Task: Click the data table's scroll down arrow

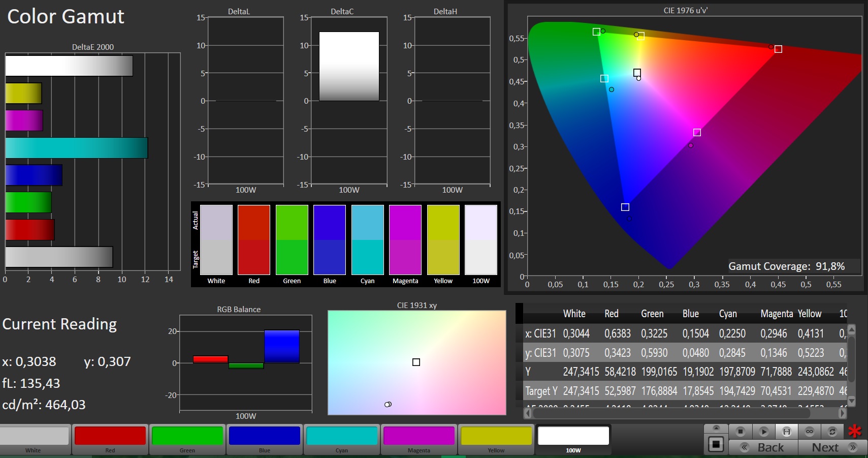Action: [852, 402]
